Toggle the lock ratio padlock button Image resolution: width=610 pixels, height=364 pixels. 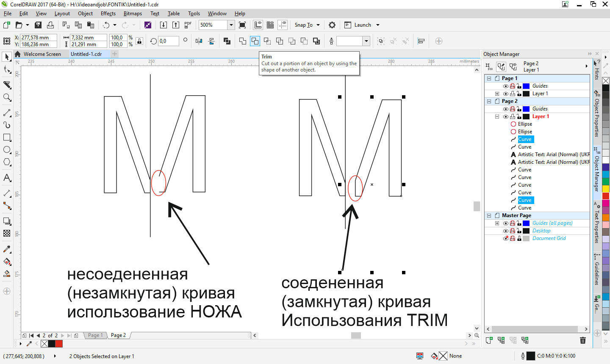140,41
